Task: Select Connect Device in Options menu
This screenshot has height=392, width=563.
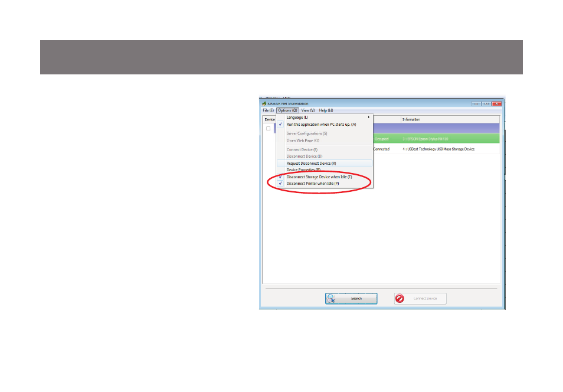Action: (x=325, y=149)
